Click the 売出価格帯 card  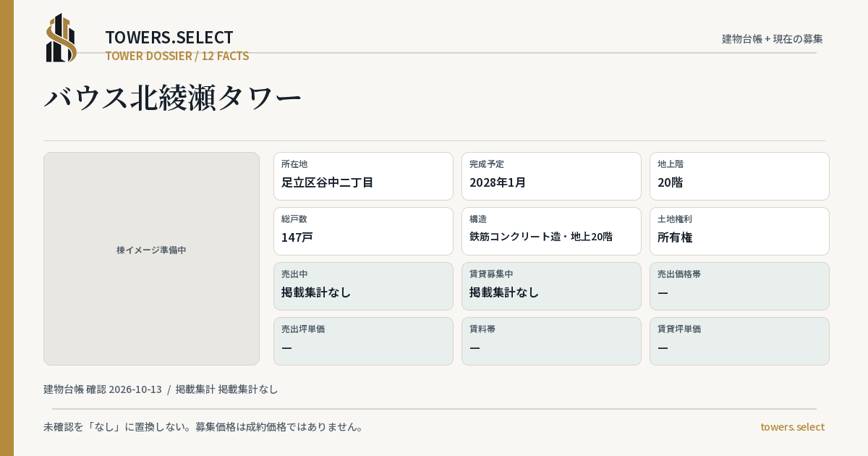tap(739, 286)
